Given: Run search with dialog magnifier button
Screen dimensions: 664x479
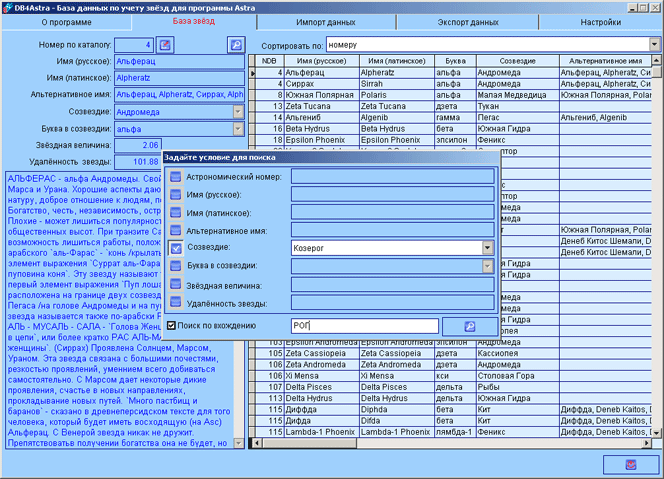Looking at the screenshot, I should tap(470, 326).
